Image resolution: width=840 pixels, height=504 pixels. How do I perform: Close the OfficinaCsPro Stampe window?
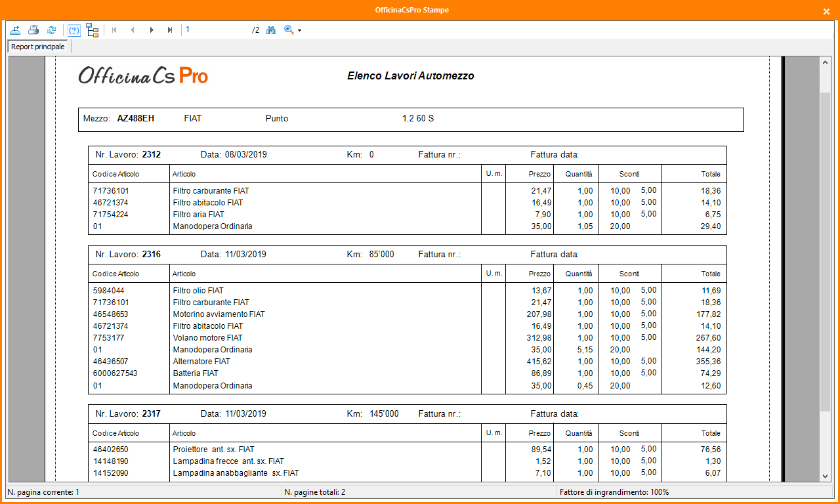click(x=826, y=11)
